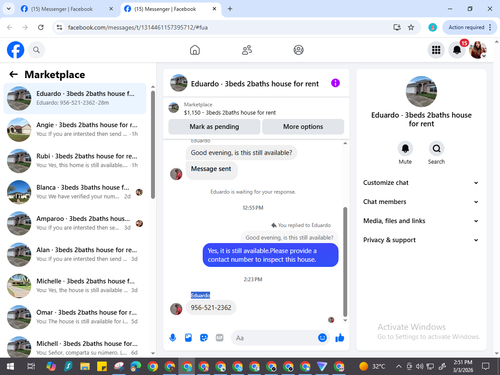Open the Facebook menu grid icon
Viewport: 500px width, 375px height.
(x=436, y=50)
